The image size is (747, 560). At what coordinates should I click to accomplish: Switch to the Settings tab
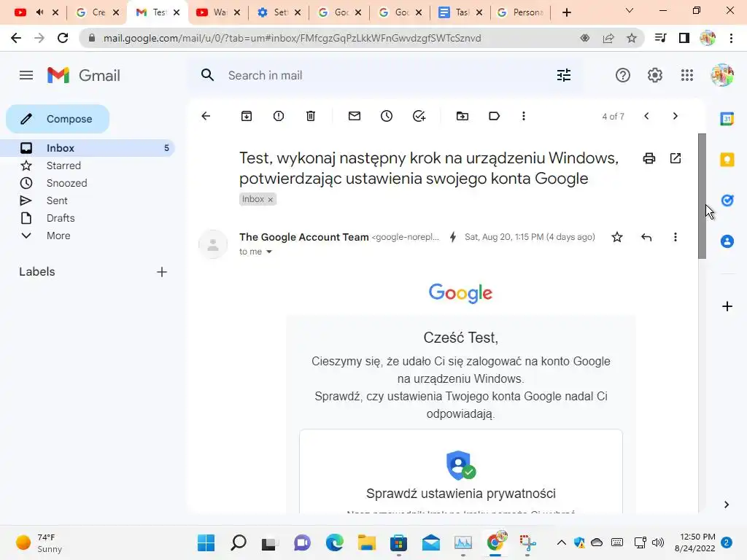point(279,12)
